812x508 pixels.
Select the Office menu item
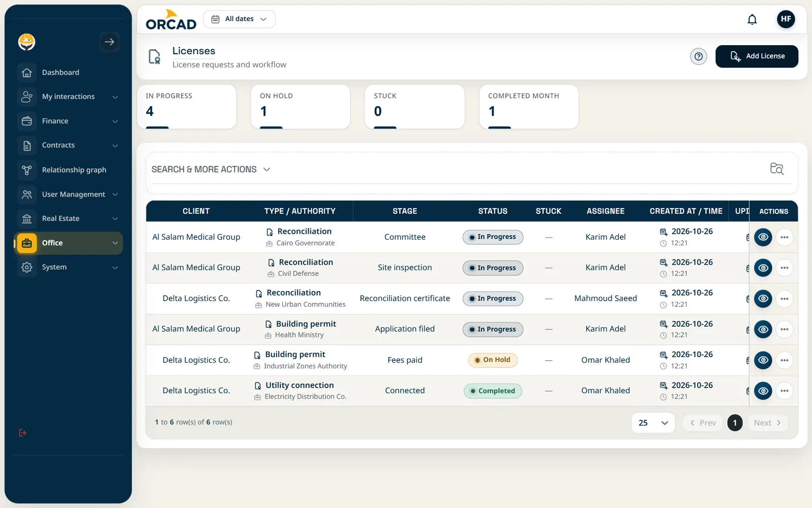[x=69, y=243]
